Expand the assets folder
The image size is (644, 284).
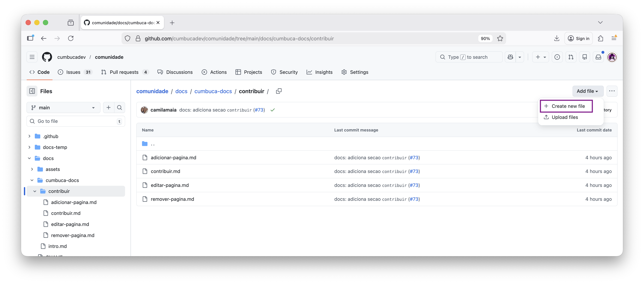coord(32,169)
